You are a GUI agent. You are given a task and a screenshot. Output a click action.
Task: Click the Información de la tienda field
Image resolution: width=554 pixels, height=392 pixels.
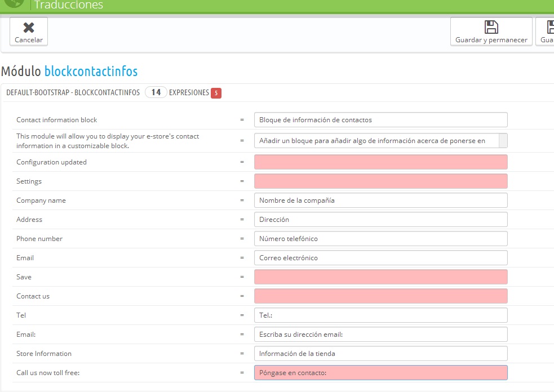click(381, 354)
